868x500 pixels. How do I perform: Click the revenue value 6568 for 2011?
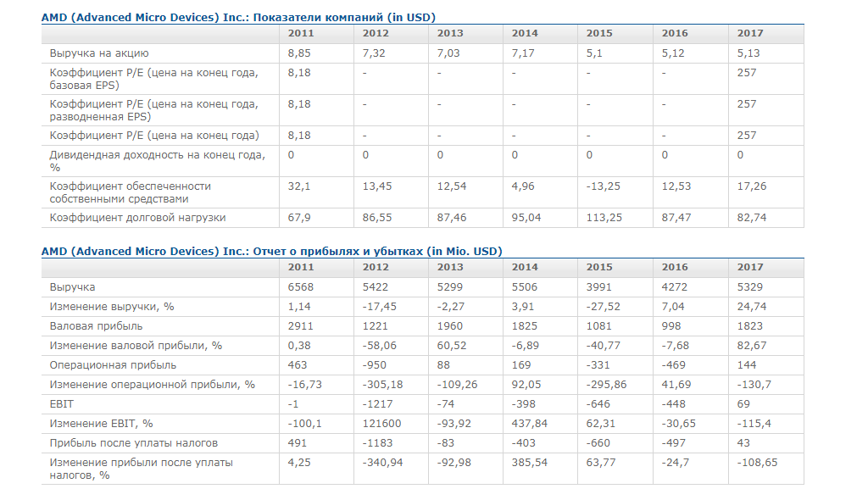301,287
